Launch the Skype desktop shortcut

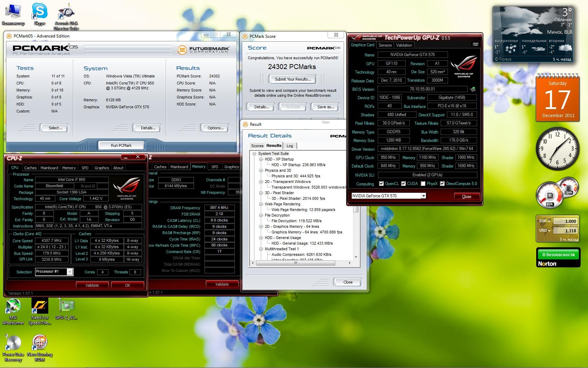point(40,14)
